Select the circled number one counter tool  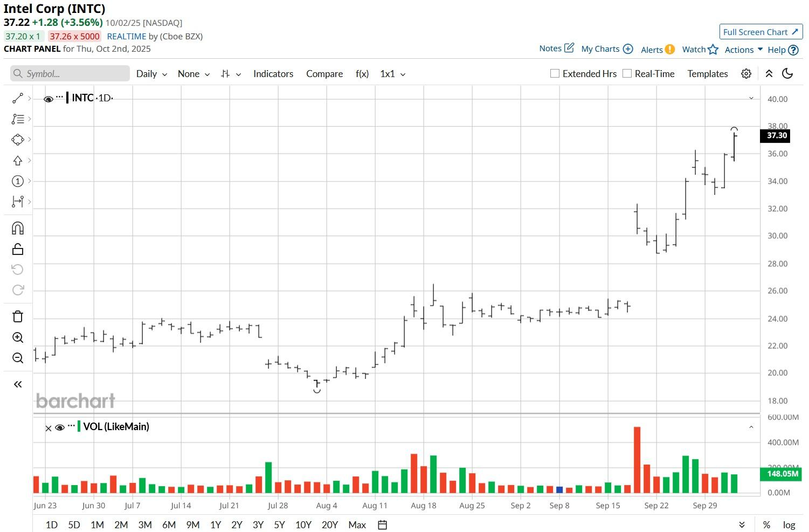click(18, 181)
